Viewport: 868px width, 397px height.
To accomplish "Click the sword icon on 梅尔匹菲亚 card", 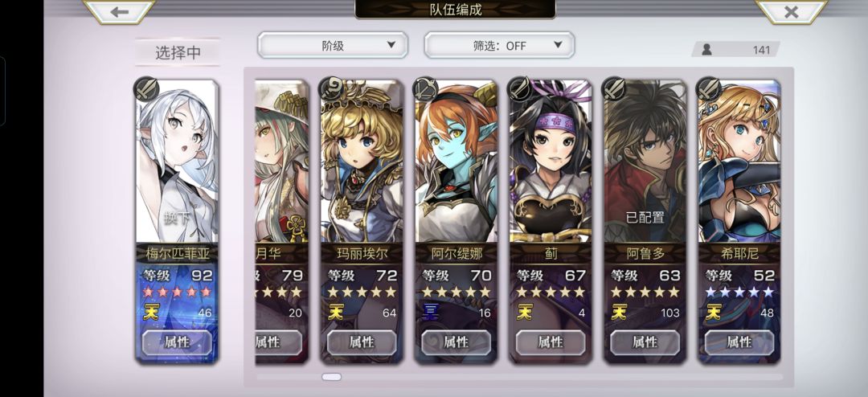I will point(146,88).
